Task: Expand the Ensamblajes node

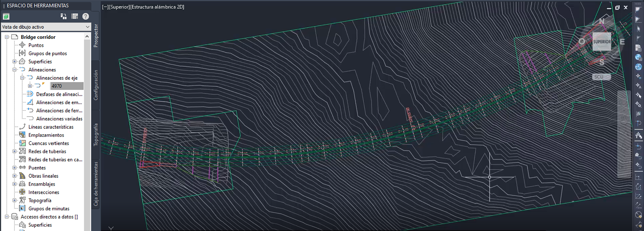Action: tap(14, 184)
